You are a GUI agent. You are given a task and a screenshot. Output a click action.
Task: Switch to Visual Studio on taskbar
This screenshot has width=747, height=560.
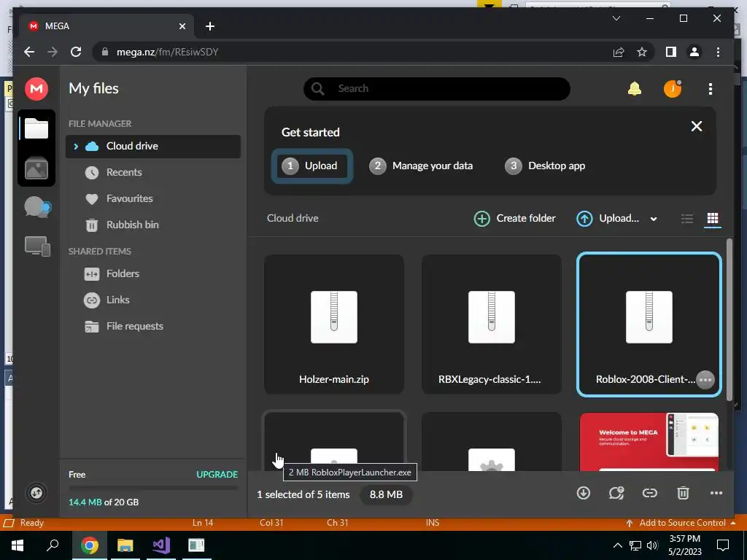click(161, 545)
